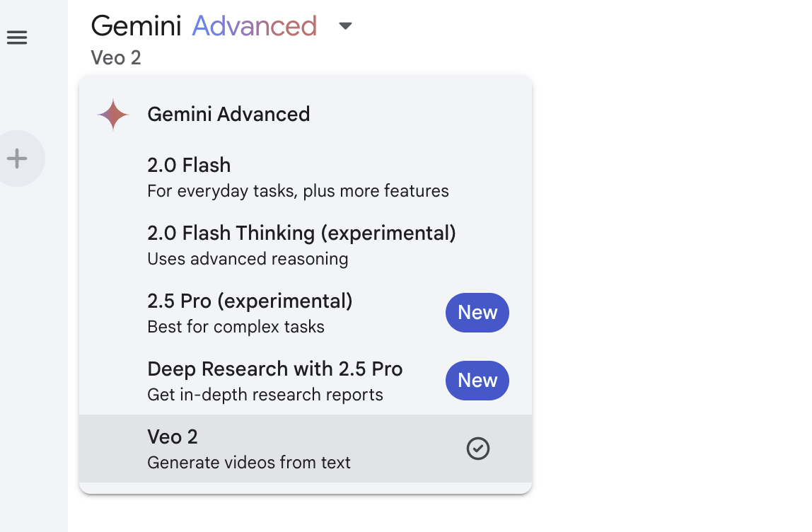Select Deep Research with 2.5 Pro
This screenshot has height=532, width=812.
coord(306,381)
